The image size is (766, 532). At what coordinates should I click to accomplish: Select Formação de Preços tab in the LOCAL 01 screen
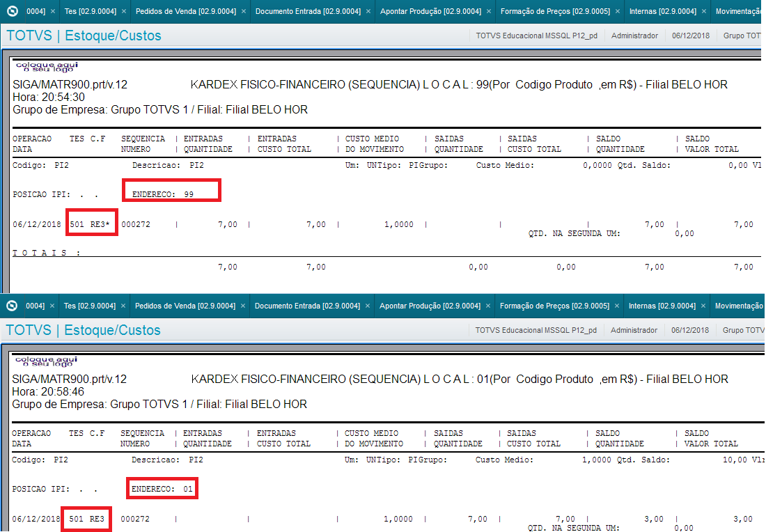tap(554, 306)
